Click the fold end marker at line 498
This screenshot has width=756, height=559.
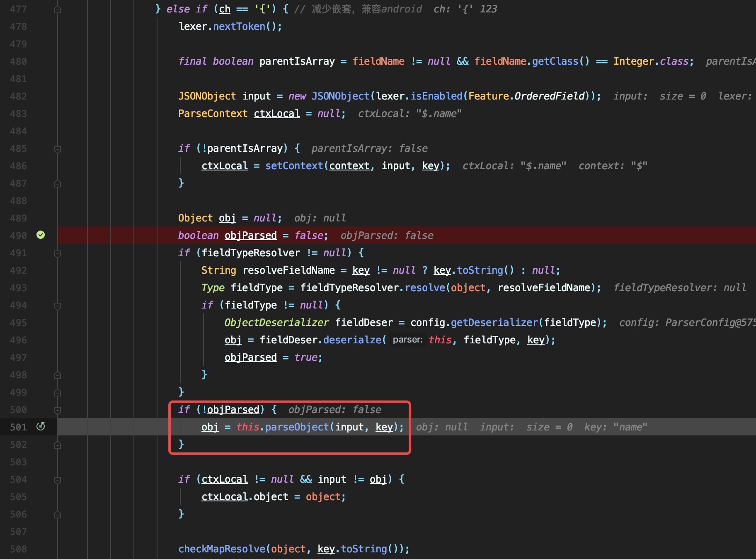(58, 375)
